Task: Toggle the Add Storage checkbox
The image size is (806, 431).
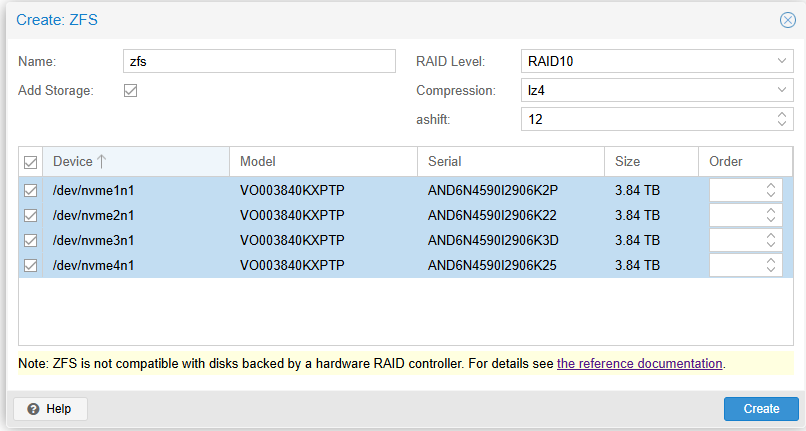Action: [x=130, y=91]
